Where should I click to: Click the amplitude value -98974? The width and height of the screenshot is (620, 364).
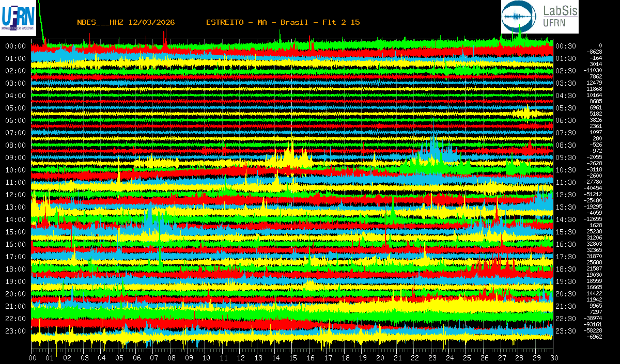pyautogui.click(x=593, y=318)
